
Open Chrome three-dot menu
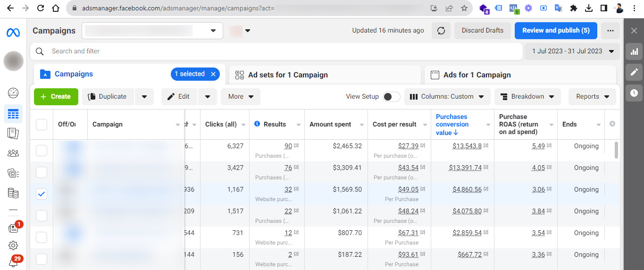pyautogui.click(x=634, y=8)
